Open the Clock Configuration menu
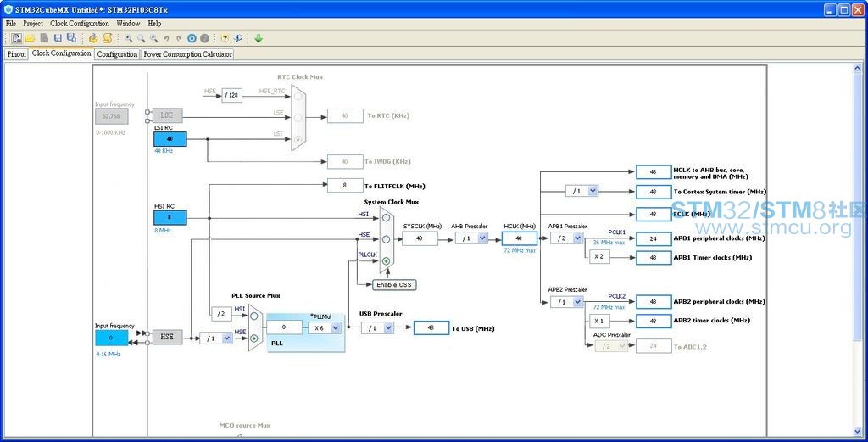 click(x=80, y=23)
